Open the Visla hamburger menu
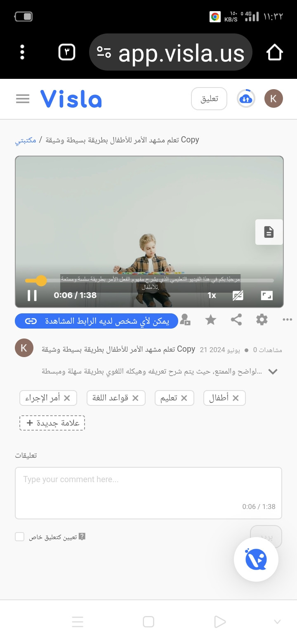 [23, 99]
